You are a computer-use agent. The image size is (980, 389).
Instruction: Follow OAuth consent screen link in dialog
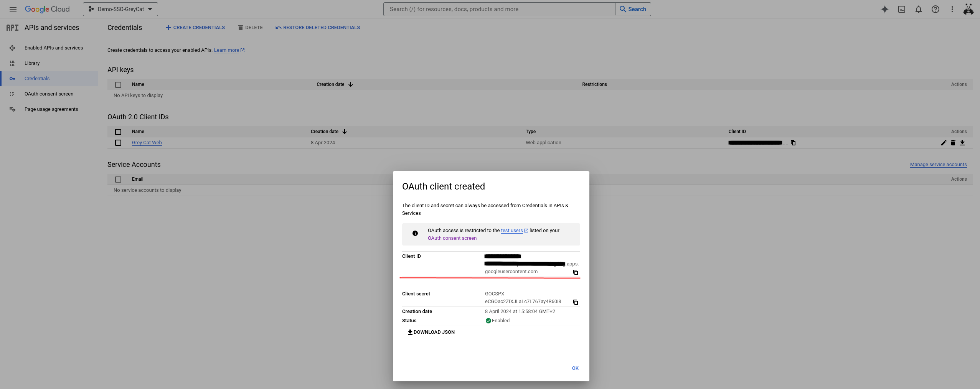452,238
